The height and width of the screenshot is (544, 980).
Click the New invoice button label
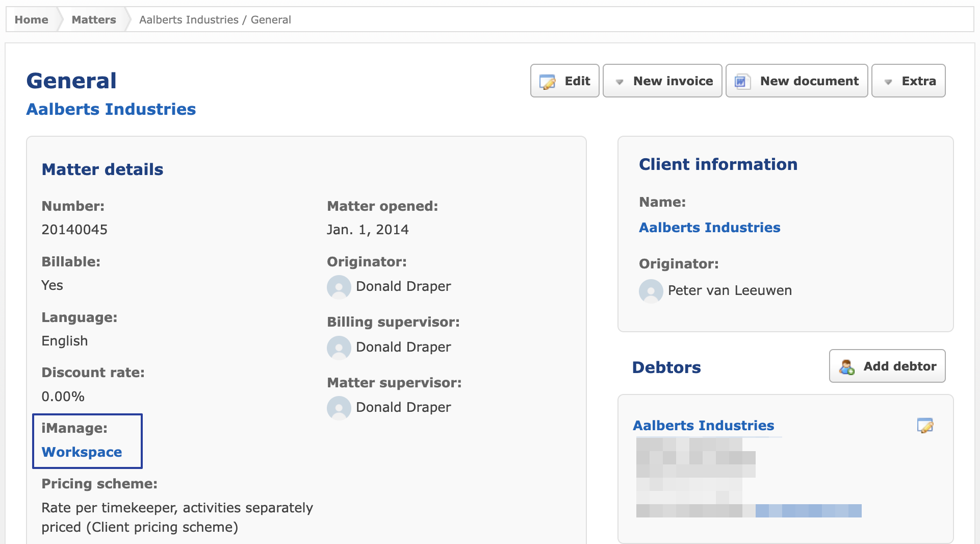click(x=673, y=81)
